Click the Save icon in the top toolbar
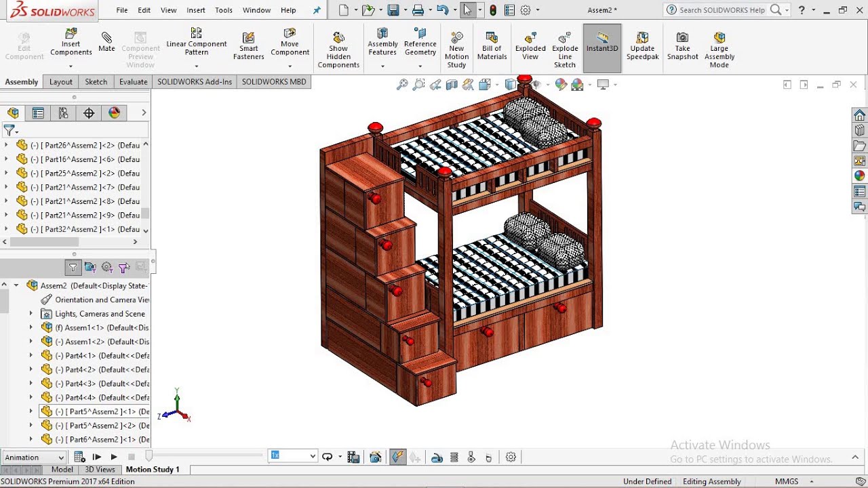 click(393, 10)
